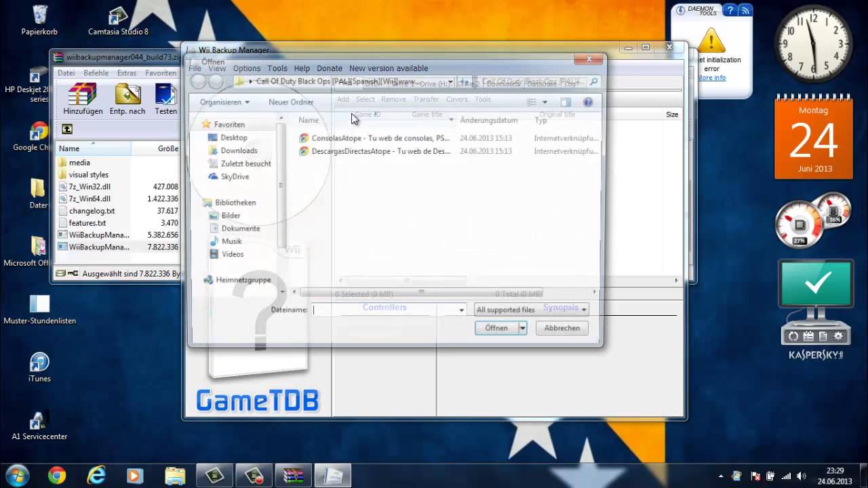The image size is (868, 488).
Task: Open the Extras menu in WinRAR
Action: pos(127,73)
